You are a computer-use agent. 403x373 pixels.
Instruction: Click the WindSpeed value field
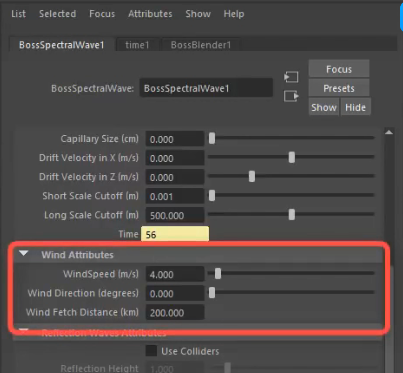click(x=175, y=274)
